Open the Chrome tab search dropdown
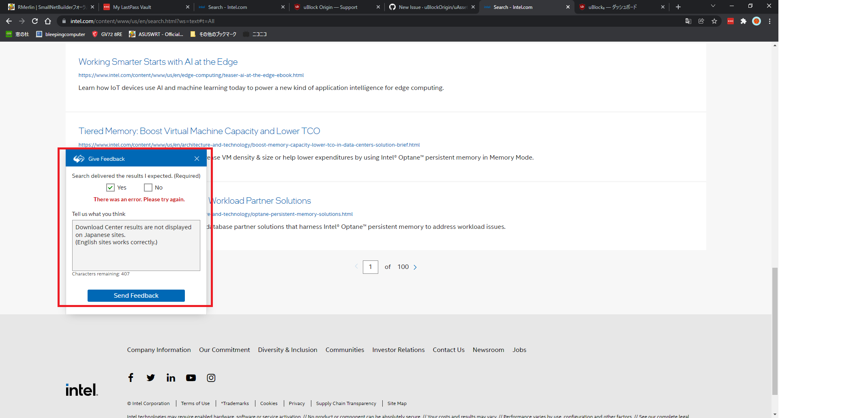The width and height of the screenshot is (868, 418). point(712,6)
